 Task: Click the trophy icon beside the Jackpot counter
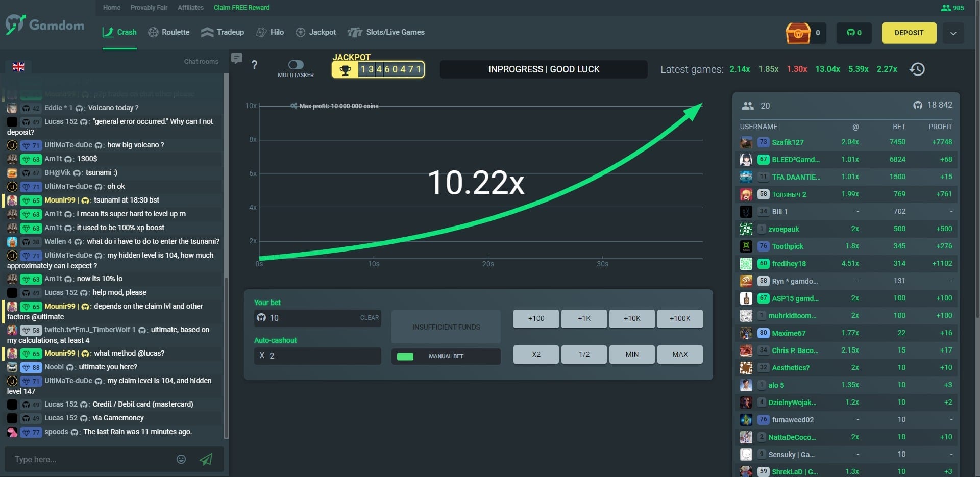coord(347,70)
